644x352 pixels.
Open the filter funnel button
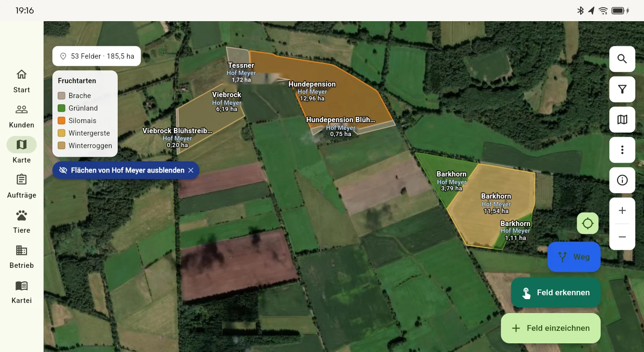tap(622, 89)
